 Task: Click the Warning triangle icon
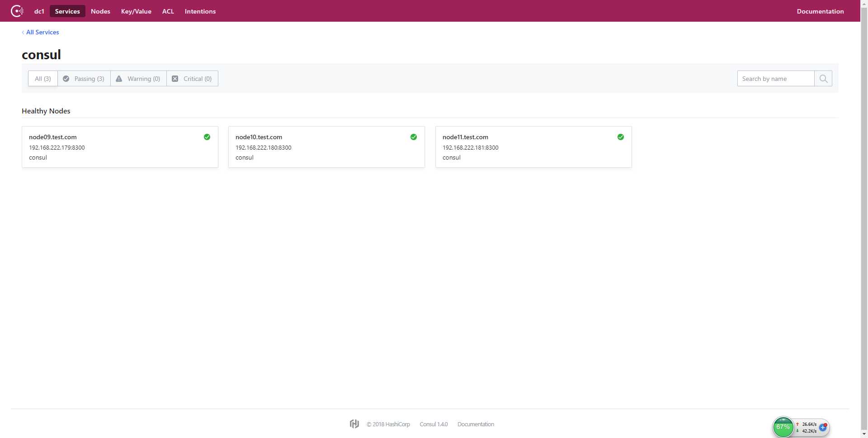point(119,79)
